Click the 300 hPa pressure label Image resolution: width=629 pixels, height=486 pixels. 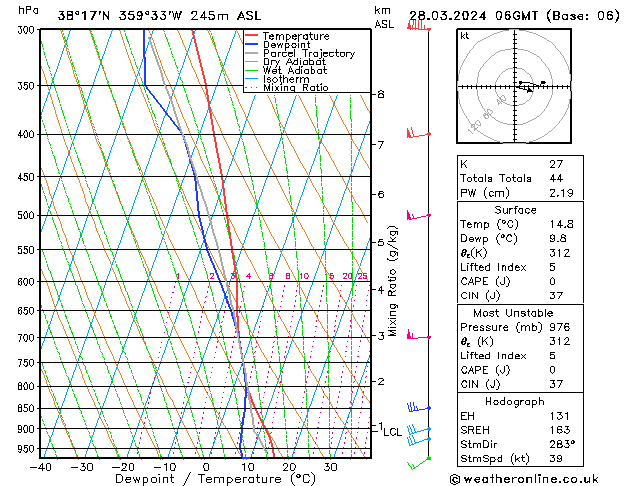(28, 30)
